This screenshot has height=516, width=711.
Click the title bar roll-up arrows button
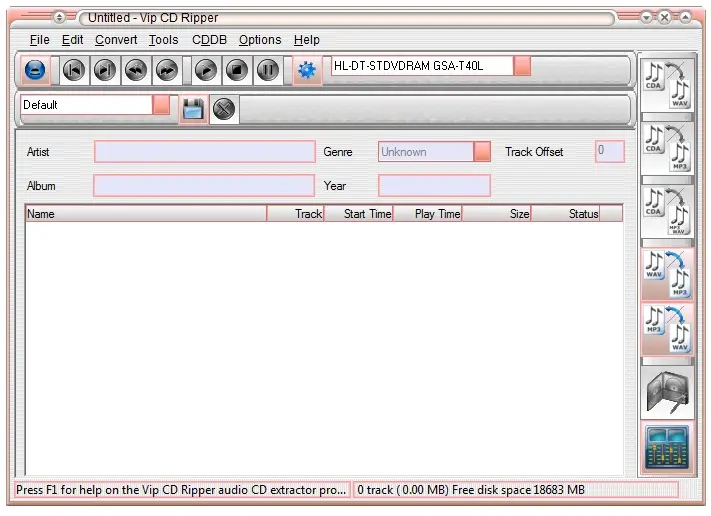coord(59,18)
